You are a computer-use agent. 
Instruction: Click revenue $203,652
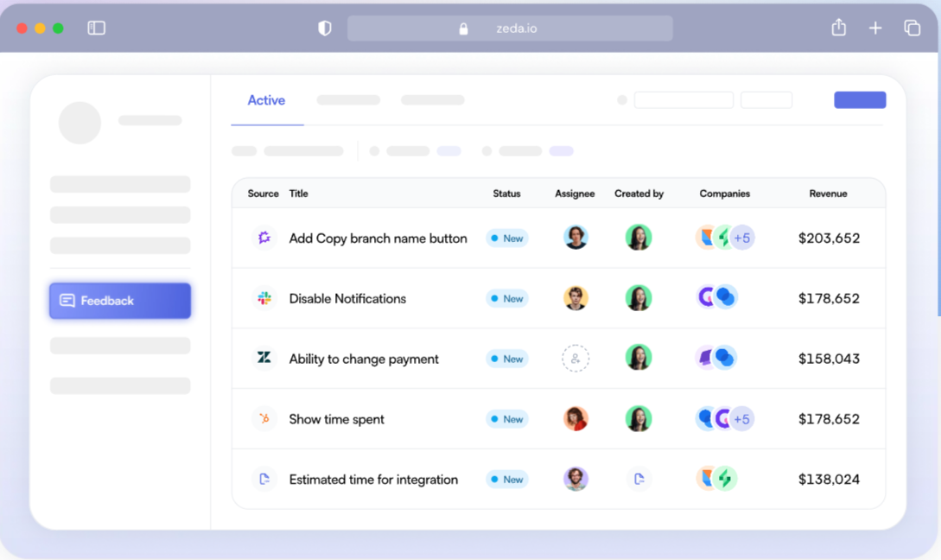[829, 239]
